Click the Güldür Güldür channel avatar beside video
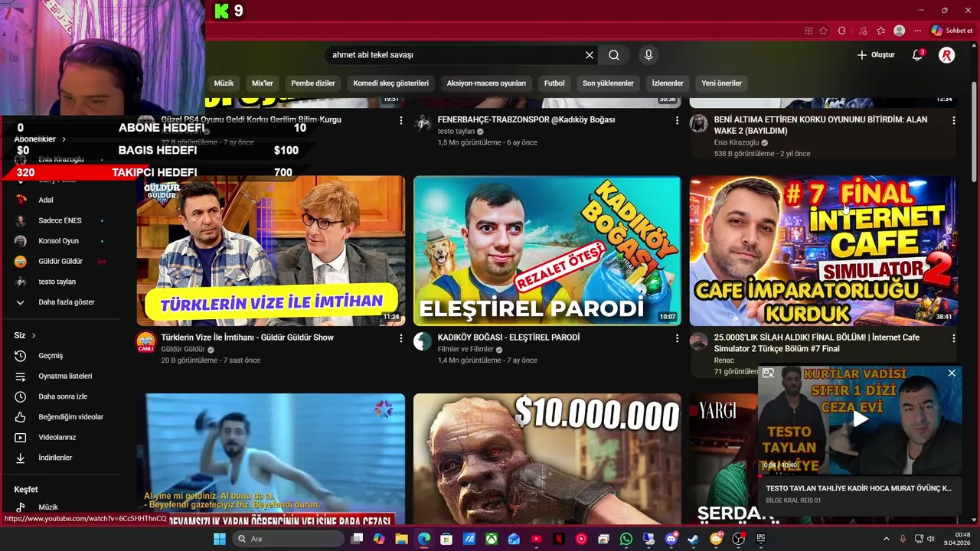This screenshot has height=551, width=980. (x=145, y=341)
